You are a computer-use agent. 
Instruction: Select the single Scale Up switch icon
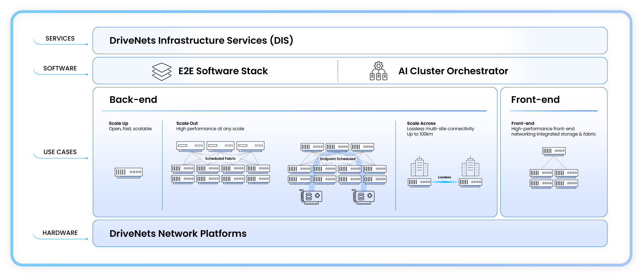pyautogui.click(x=128, y=173)
